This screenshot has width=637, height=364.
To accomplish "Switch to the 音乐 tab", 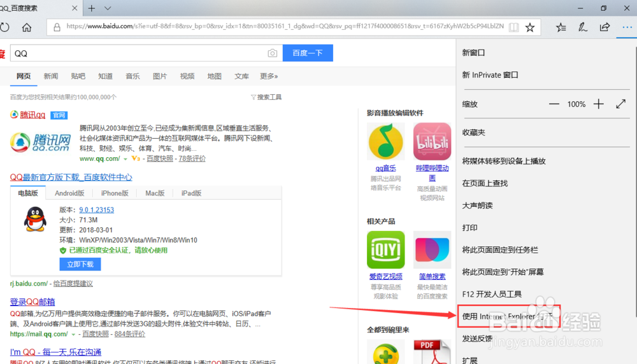I will (132, 76).
